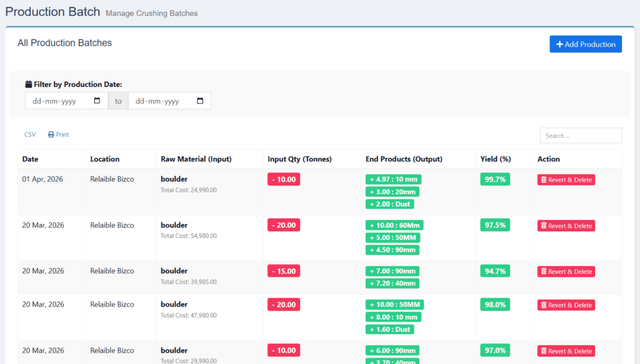Image resolution: width=640 pixels, height=364 pixels.
Task: Click the 98.0% yield badge
Action: click(495, 305)
